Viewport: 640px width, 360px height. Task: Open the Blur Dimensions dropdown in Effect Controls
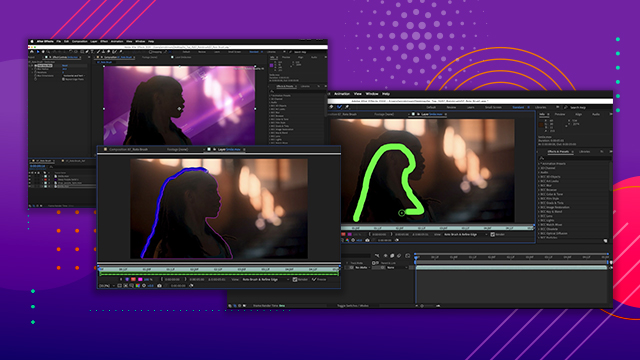pyautogui.click(x=74, y=76)
